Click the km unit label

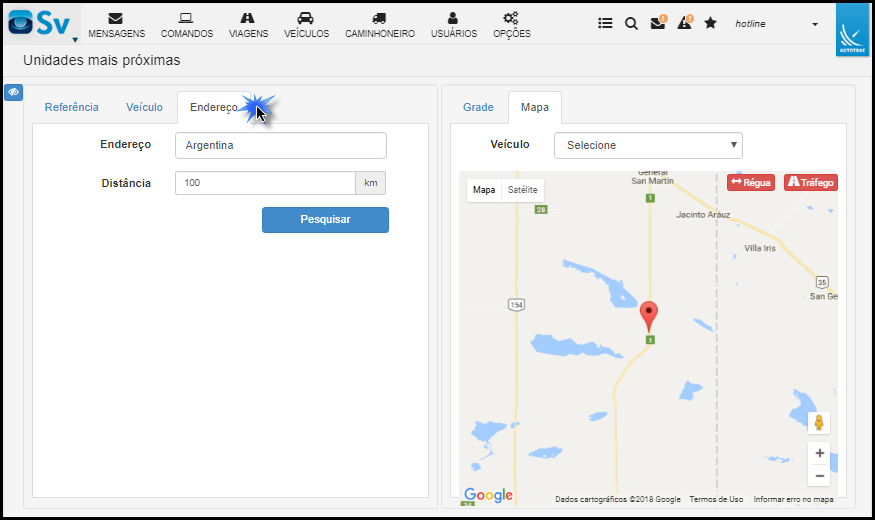pos(371,183)
